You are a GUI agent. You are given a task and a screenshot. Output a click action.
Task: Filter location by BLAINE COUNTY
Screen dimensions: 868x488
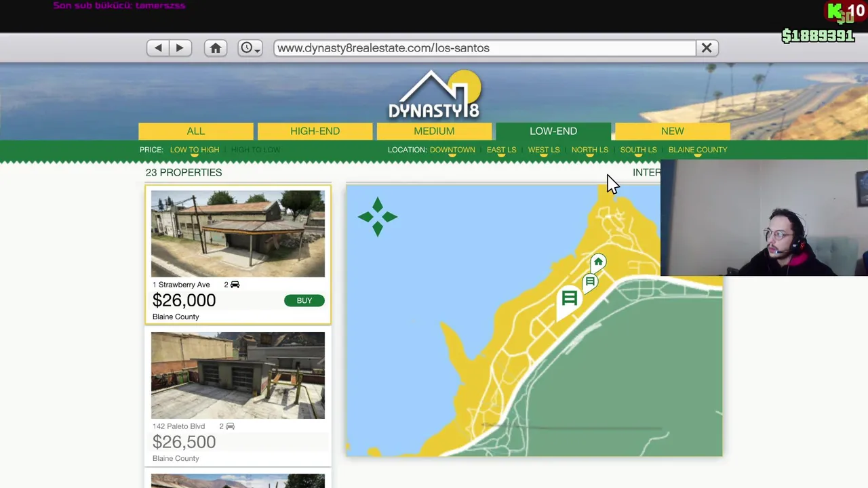tap(698, 150)
